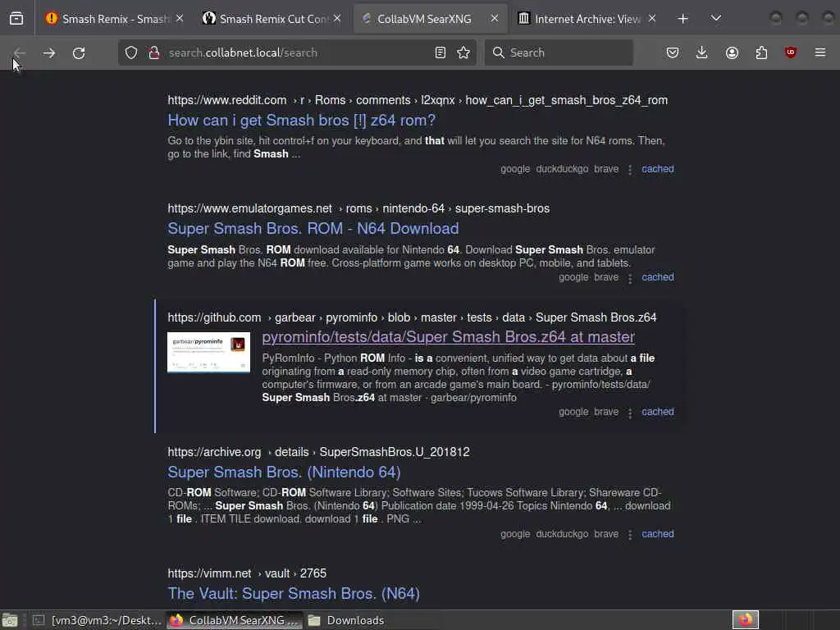Bookmark this page with the star icon
Screen dimensions: 840x630
[463, 52]
